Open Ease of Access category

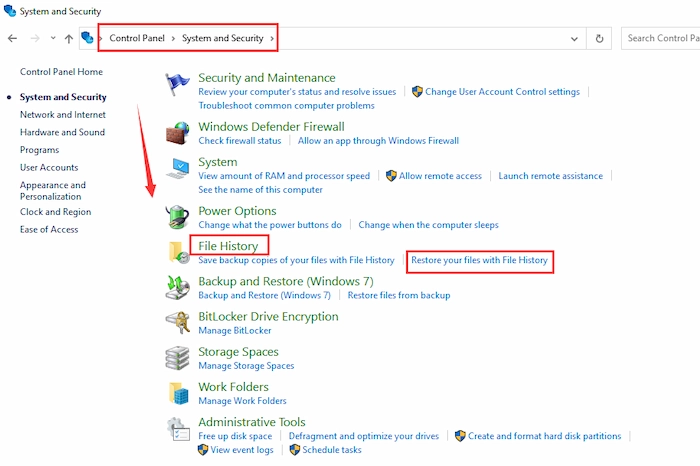coord(49,229)
